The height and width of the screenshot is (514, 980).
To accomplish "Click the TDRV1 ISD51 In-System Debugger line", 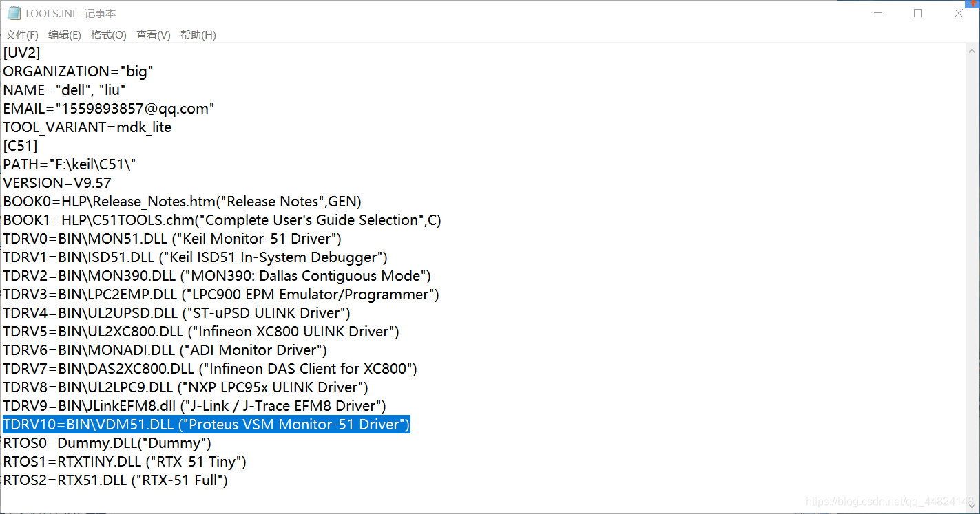I will pyautogui.click(x=196, y=257).
